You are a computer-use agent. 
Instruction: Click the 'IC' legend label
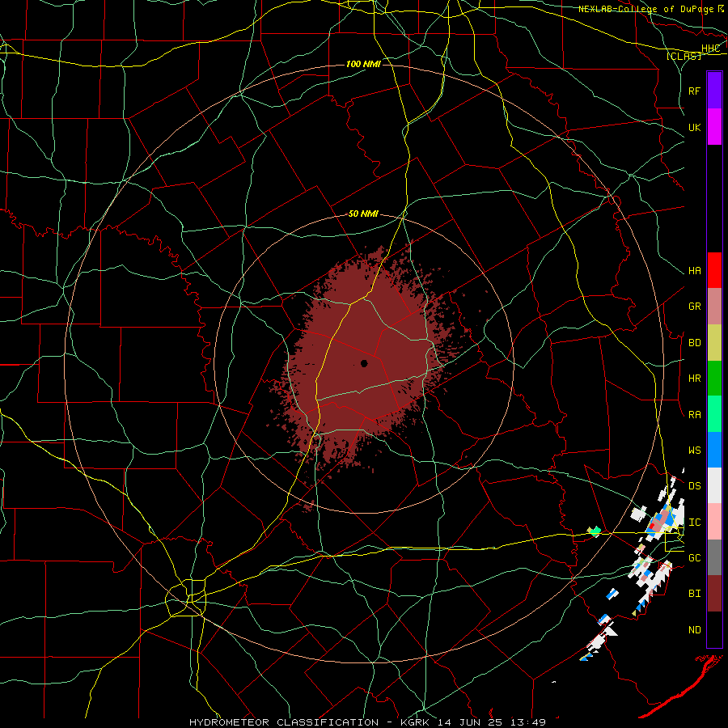coord(695,523)
